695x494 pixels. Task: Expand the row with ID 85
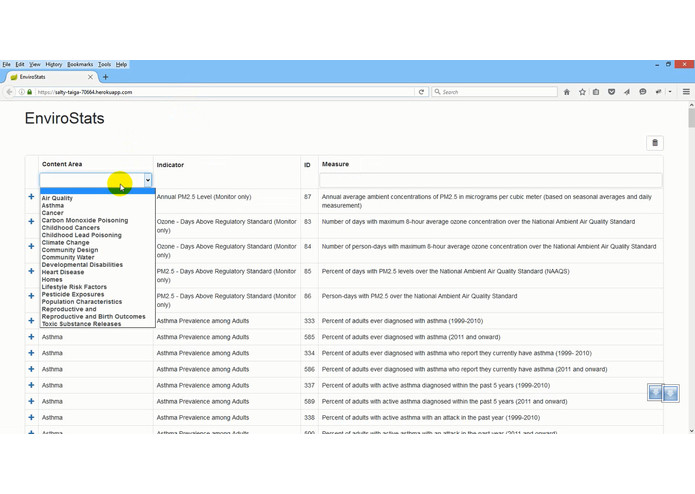tap(31, 271)
